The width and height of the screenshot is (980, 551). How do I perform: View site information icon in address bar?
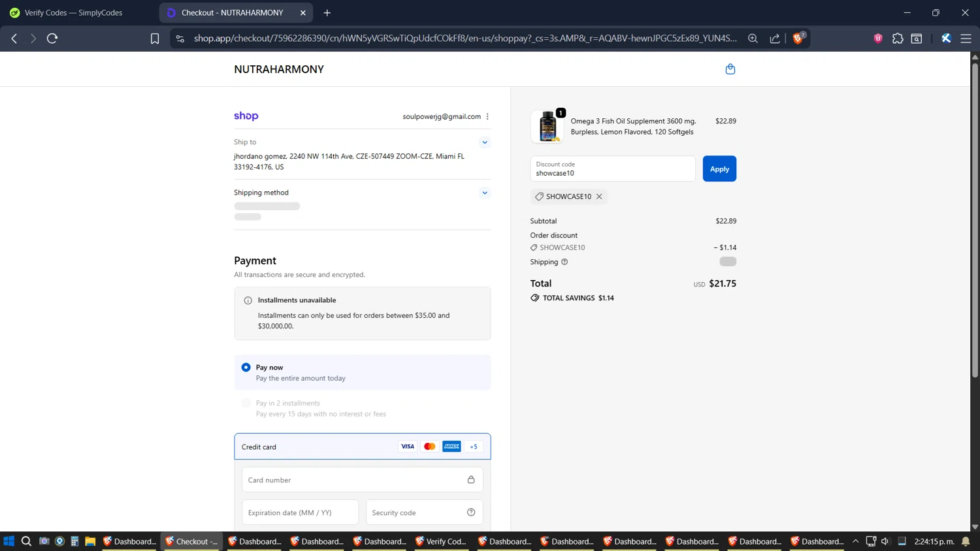coord(180,39)
